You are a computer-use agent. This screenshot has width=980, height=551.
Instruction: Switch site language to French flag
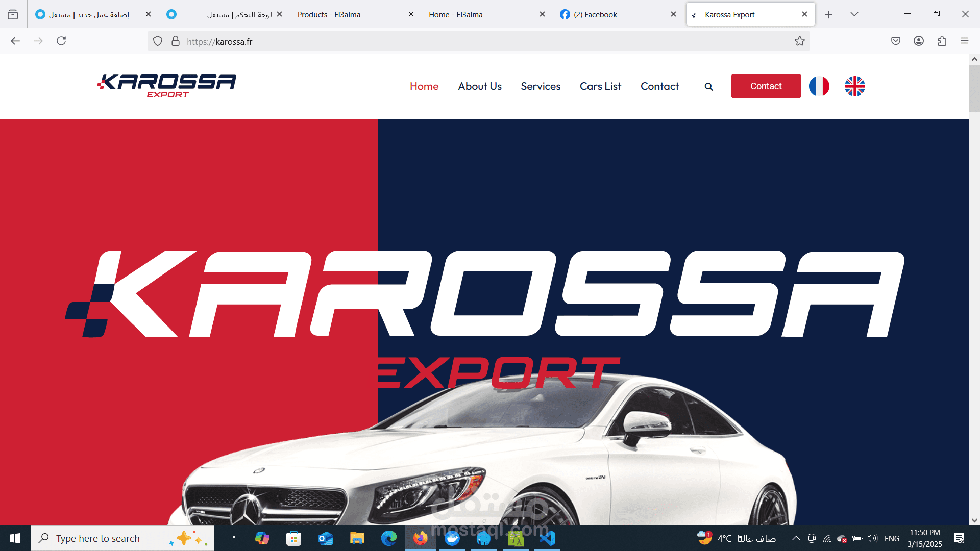pos(819,86)
